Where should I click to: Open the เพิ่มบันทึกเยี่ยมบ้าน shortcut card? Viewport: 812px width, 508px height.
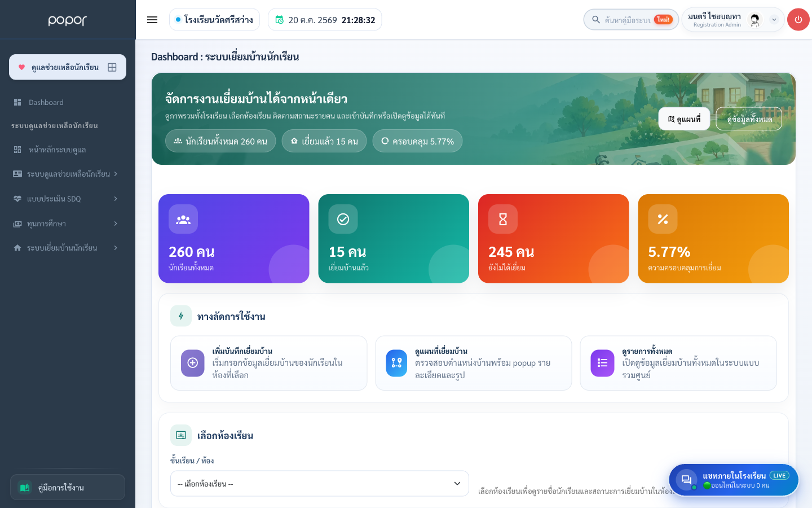point(268,363)
